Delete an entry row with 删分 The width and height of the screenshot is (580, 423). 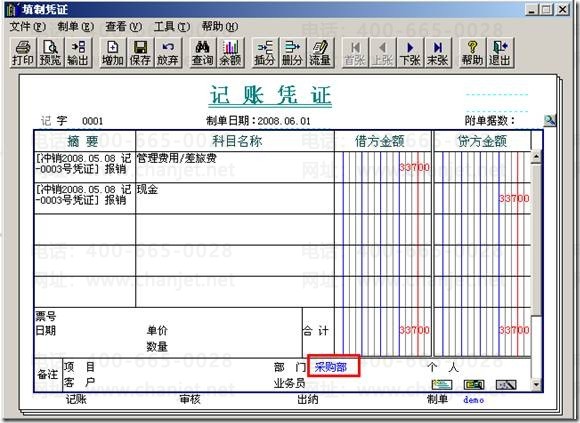(x=292, y=53)
